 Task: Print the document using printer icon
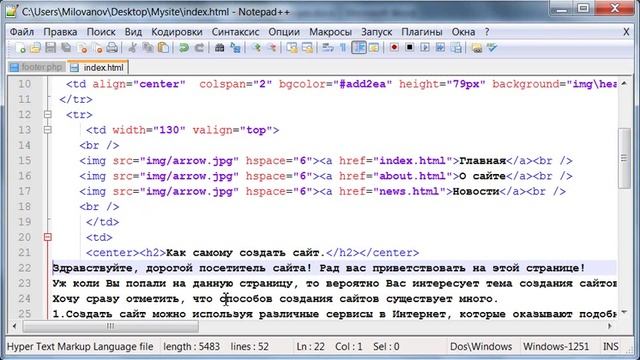click(x=112, y=48)
